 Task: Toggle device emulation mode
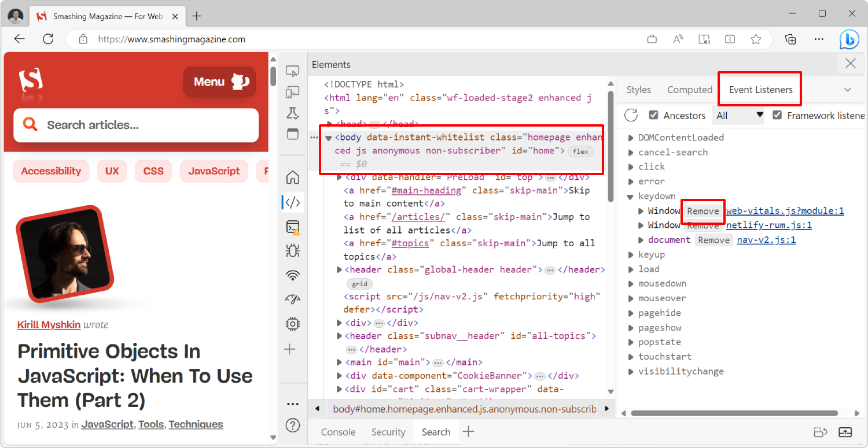tap(292, 93)
